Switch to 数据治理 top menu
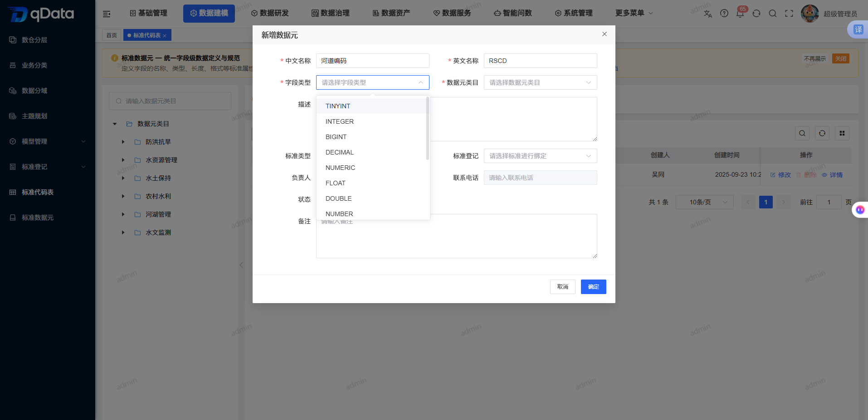 (x=331, y=13)
